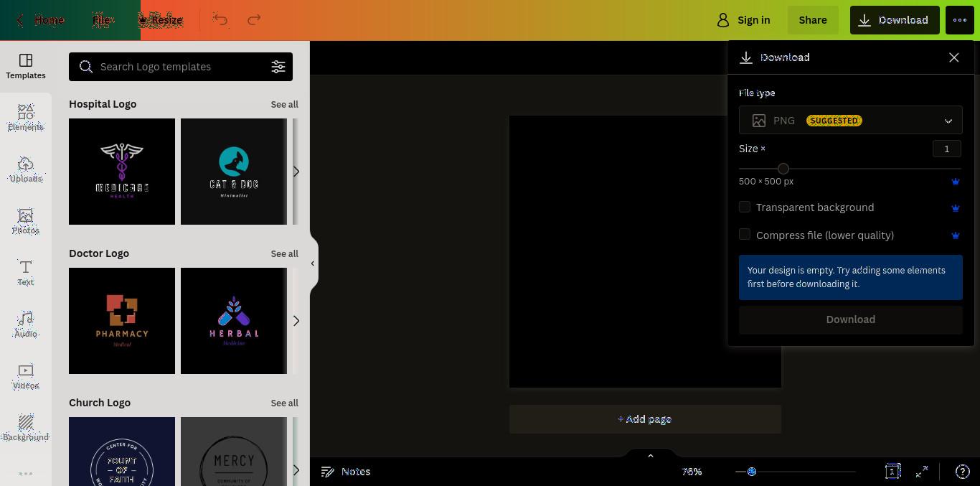Go back with Home arrow
The image size is (980, 486).
point(40,20)
